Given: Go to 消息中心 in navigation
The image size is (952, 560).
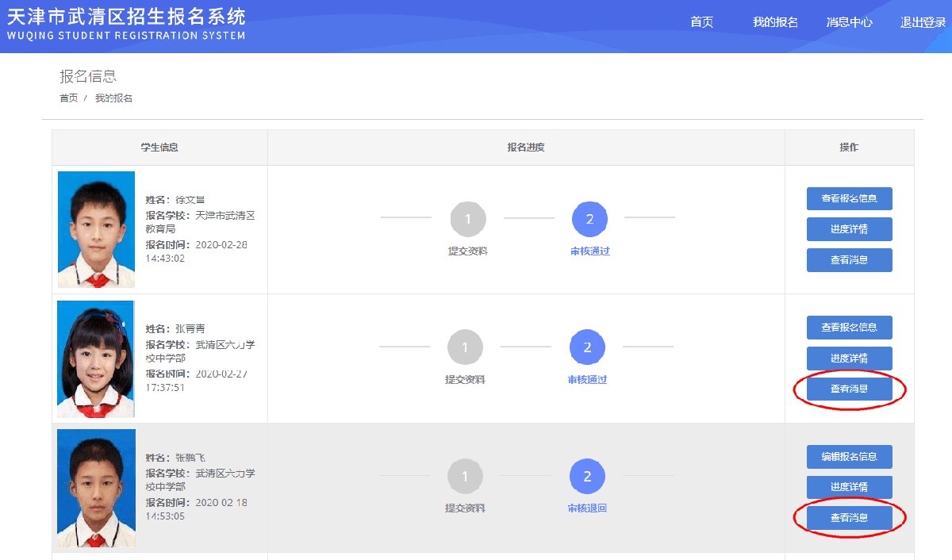Looking at the screenshot, I should coord(849,22).
